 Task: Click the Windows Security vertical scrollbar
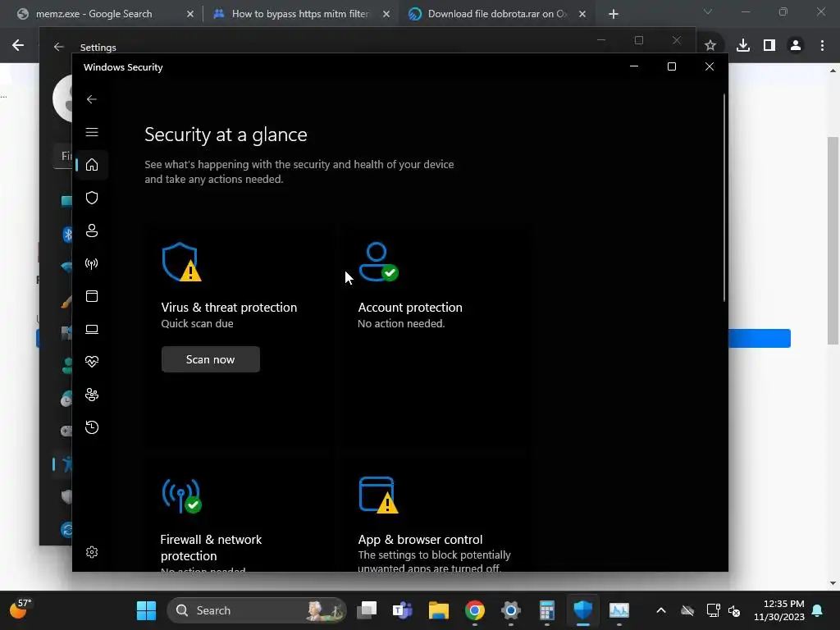[x=724, y=199]
